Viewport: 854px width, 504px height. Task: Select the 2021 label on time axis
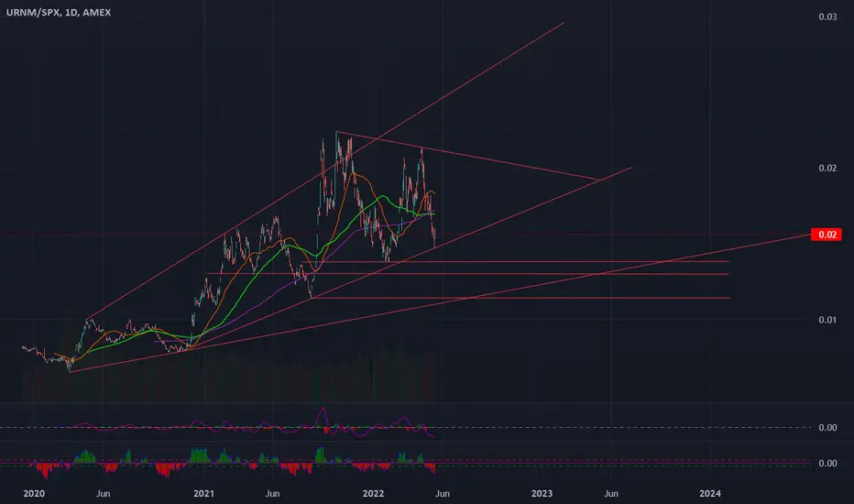(x=203, y=493)
